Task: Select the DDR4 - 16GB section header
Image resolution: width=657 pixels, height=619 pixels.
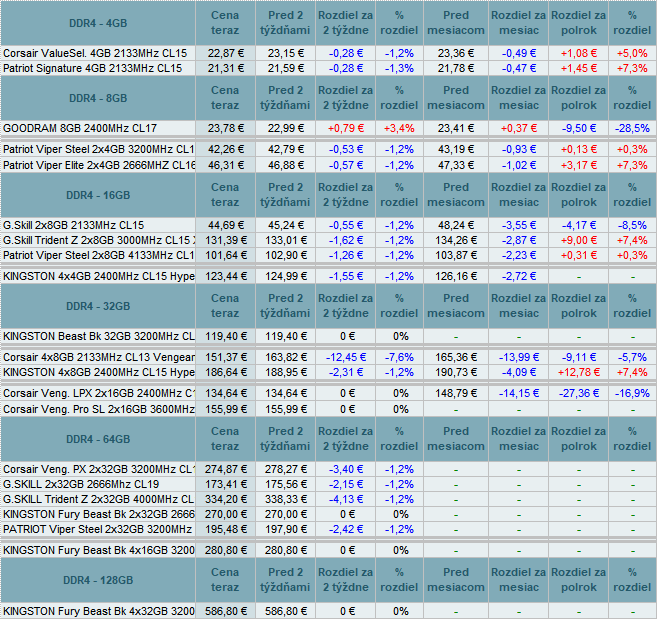Action: click(x=98, y=195)
